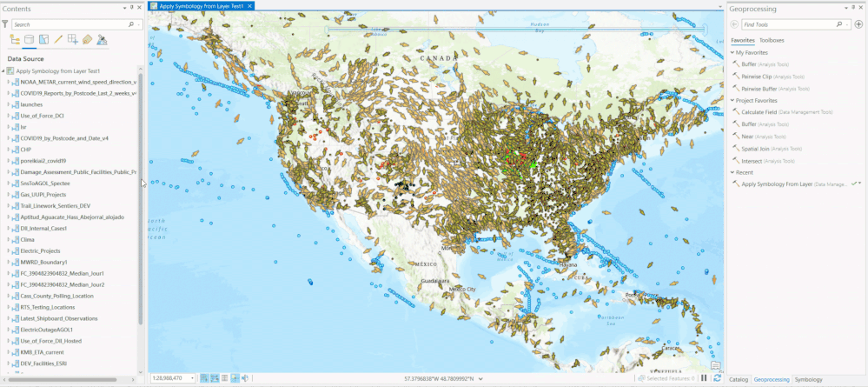The image size is (868, 387).
Task: Select List By Perspective Imagery icon
Action: coord(102,39)
